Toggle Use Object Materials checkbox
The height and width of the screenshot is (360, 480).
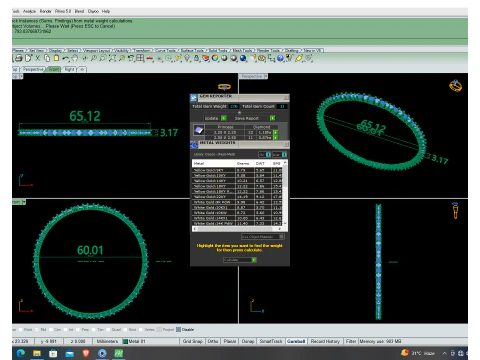click(282, 237)
